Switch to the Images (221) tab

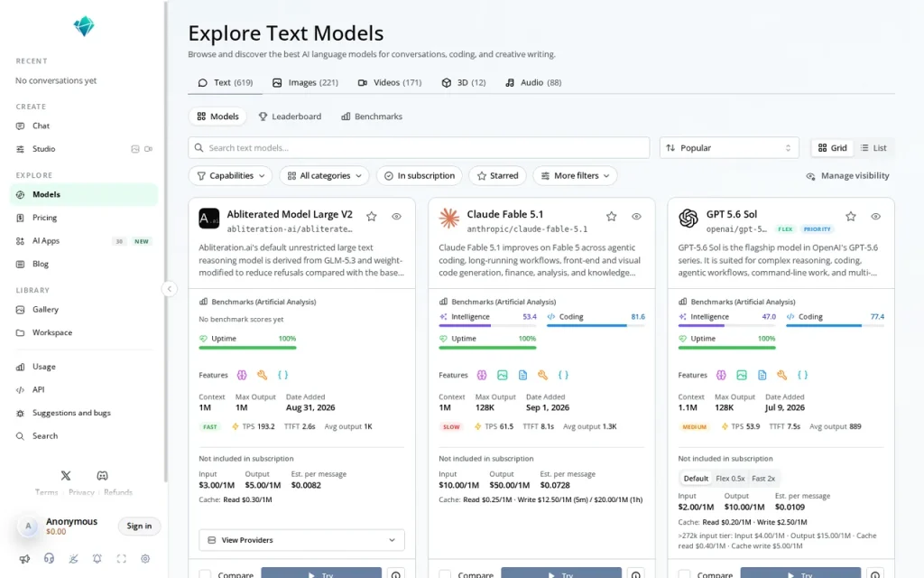point(305,82)
